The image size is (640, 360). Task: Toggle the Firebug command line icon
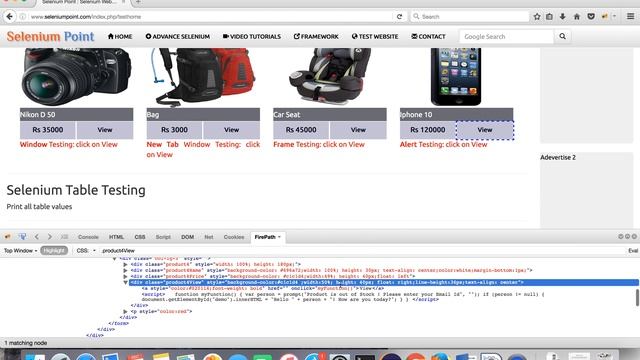[64, 237]
